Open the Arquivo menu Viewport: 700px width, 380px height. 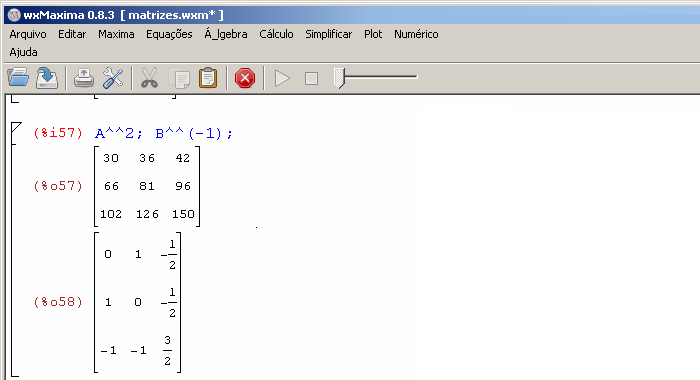[x=28, y=34]
